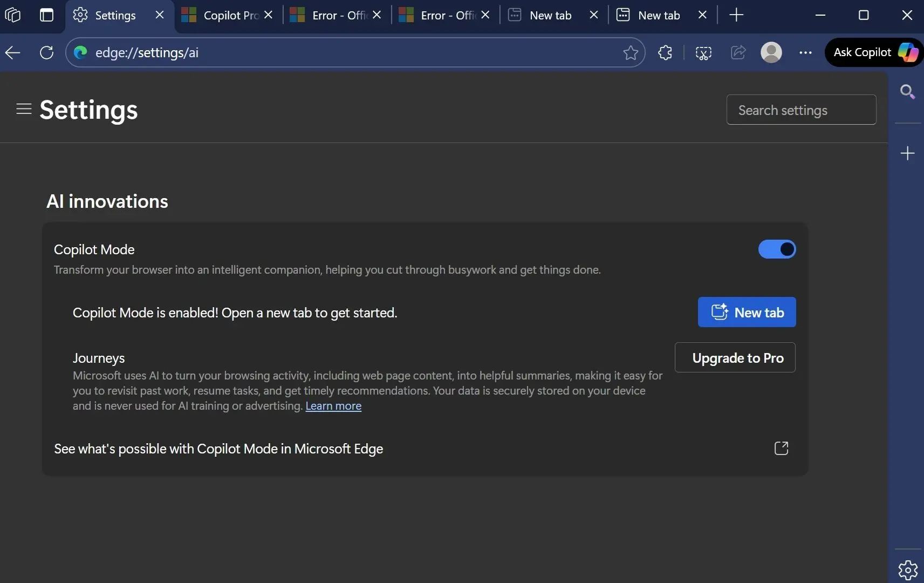The image size is (924, 583).
Task: Add this page to favorites
Action: pyautogui.click(x=630, y=52)
